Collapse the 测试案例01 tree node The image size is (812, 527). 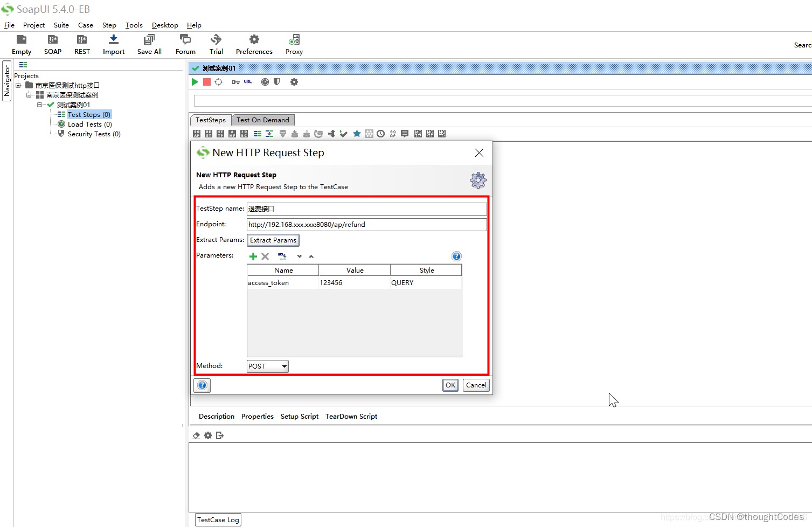[x=39, y=105]
